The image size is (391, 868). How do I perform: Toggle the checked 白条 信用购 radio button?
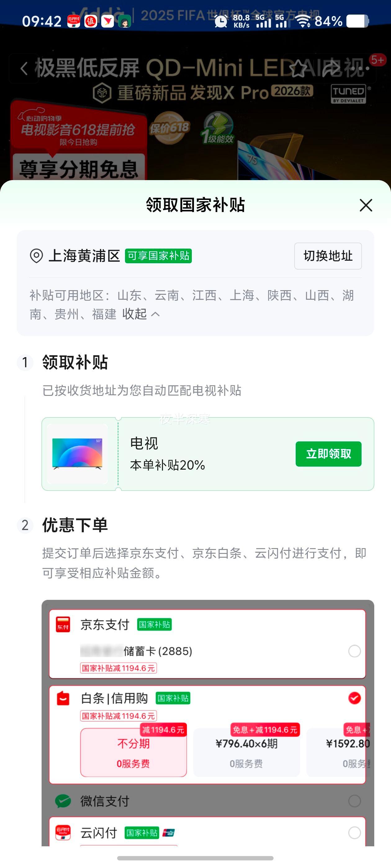pos(354,698)
